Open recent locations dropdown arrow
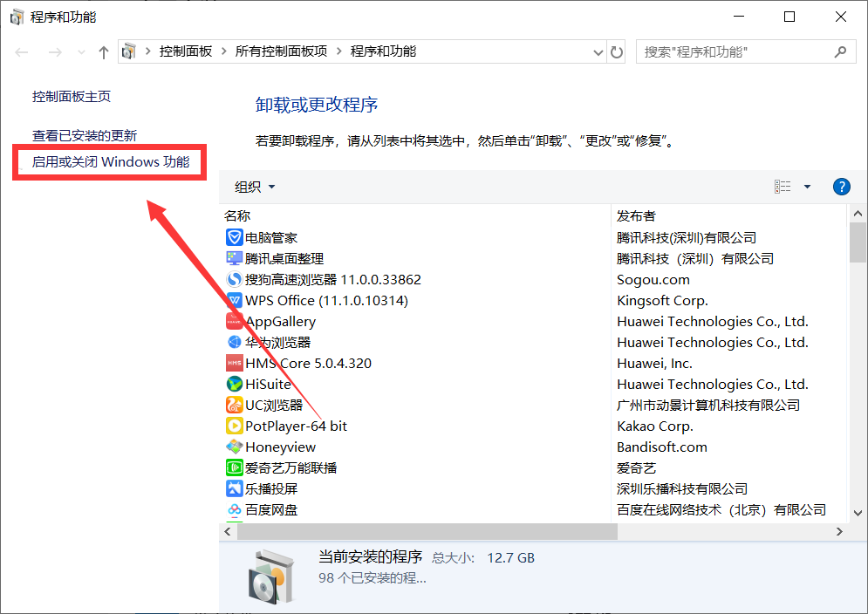 pos(81,52)
